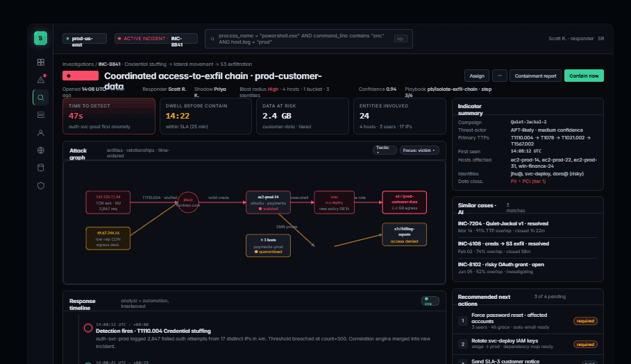Click the Quiet-Jackal-2 campaign value

(x=528, y=122)
